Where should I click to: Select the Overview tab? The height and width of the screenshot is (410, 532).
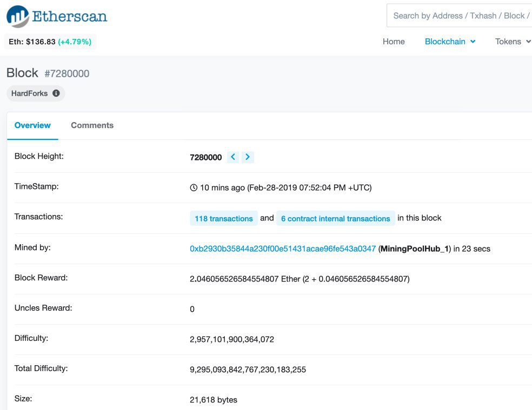click(32, 125)
